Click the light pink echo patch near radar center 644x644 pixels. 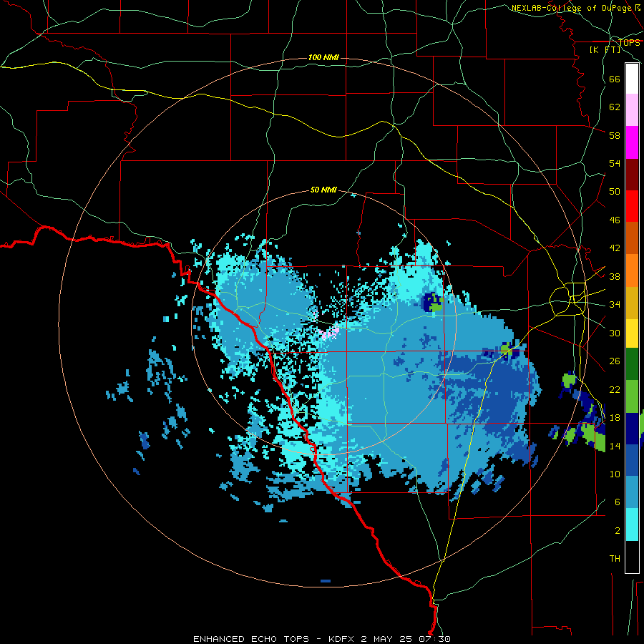point(330,331)
